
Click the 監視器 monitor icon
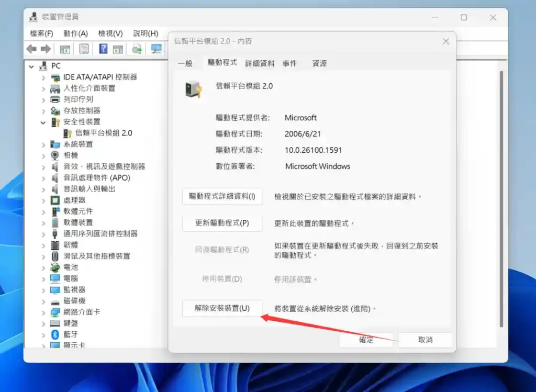[55, 290]
